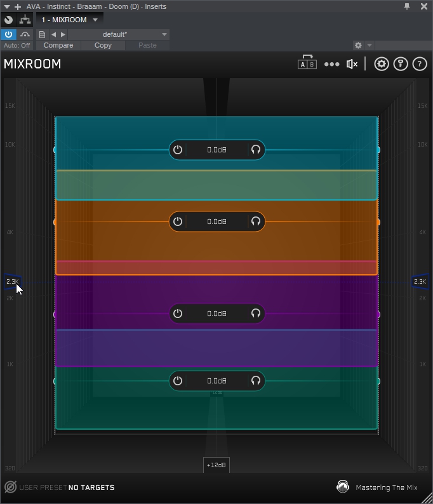
Task: Solo the orange band with headphones
Action: [256, 222]
